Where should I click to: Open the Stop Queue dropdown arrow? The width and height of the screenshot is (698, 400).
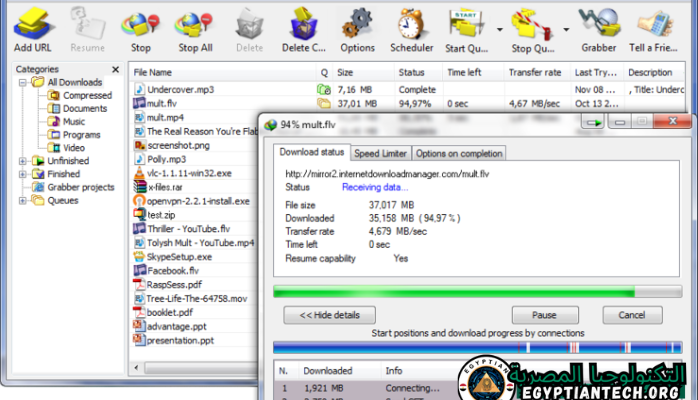click(x=566, y=30)
